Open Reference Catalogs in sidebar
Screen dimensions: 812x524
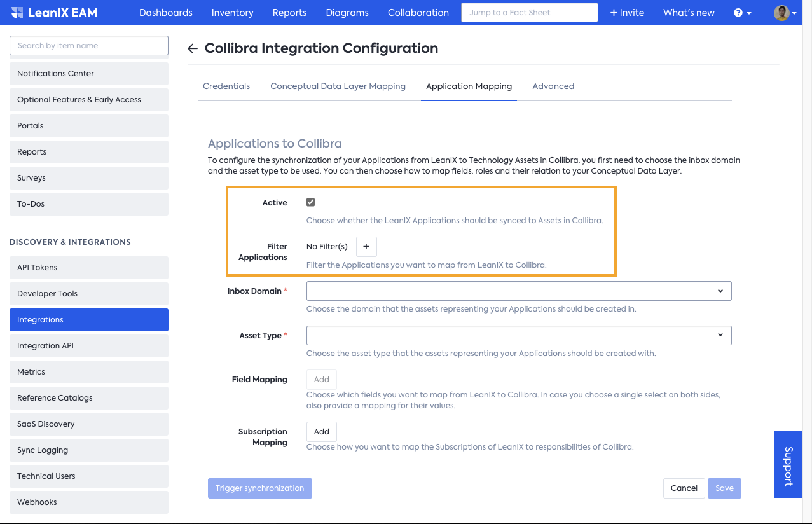tap(89, 398)
